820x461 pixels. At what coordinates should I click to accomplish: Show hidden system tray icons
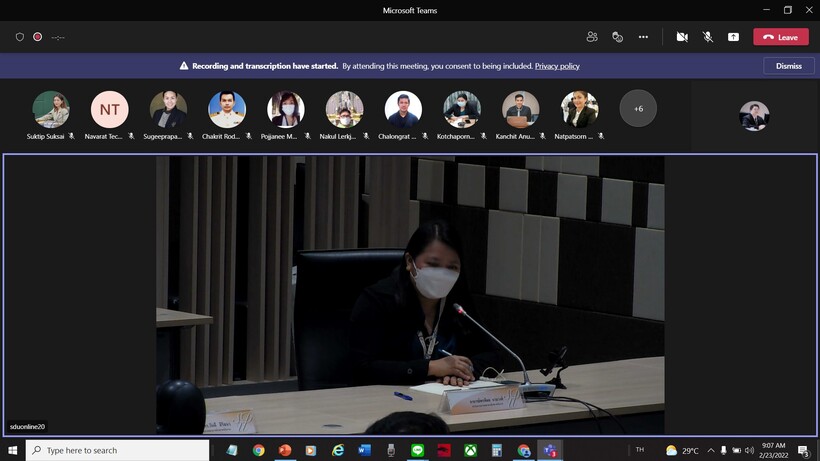(710, 451)
